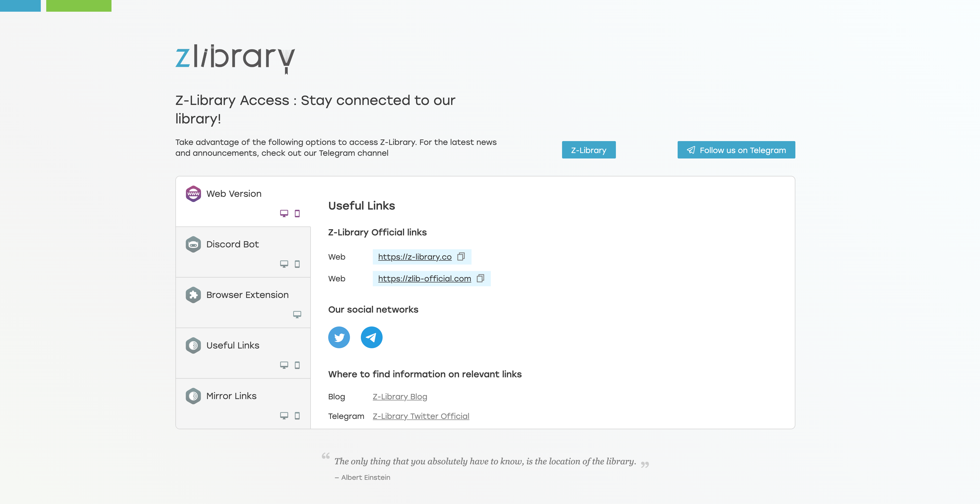Click the mobile icon under Discord Bot
Image resolution: width=980 pixels, height=504 pixels.
(297, 264)
